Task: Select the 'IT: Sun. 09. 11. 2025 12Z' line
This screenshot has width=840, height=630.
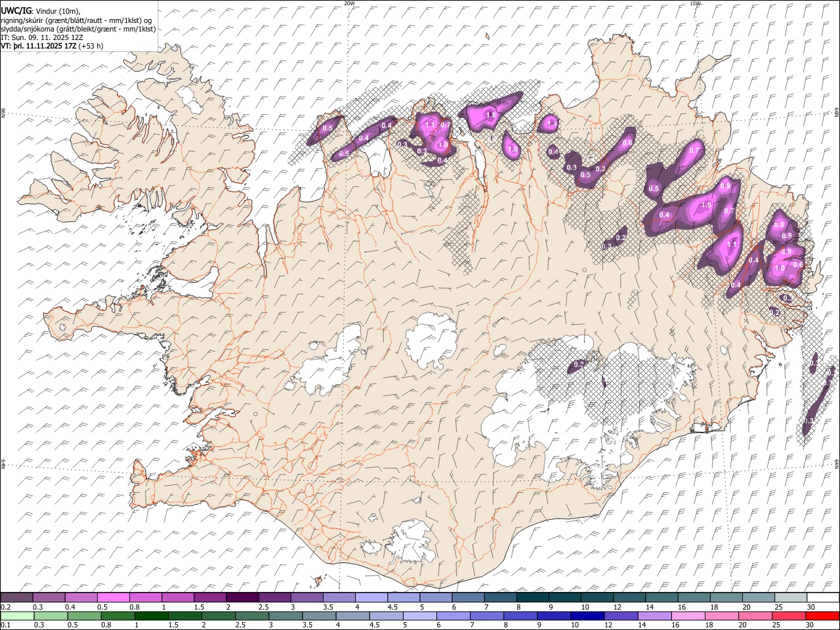Action: (x=42, y=37)
